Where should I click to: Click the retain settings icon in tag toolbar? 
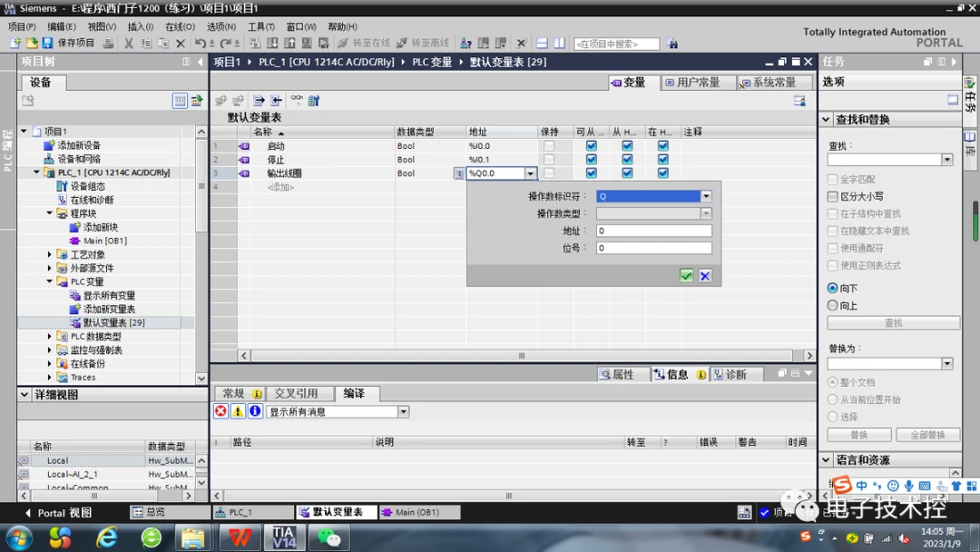314,101
